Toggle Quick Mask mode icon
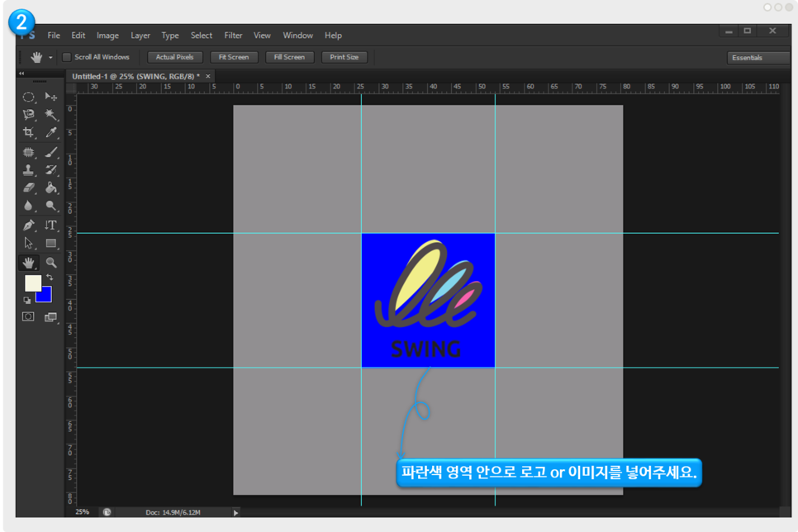The height and width of the screenshot is (532, 798). [x=28, y=316]
